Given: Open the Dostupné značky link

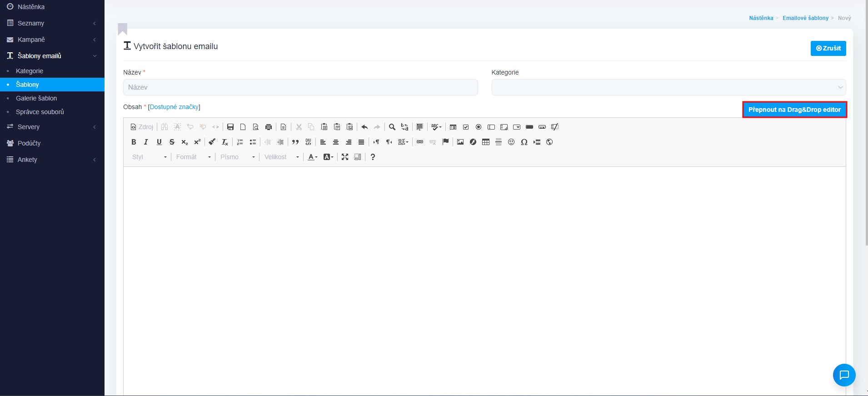Looking at the screenshot, I should [x=174, y=107].
